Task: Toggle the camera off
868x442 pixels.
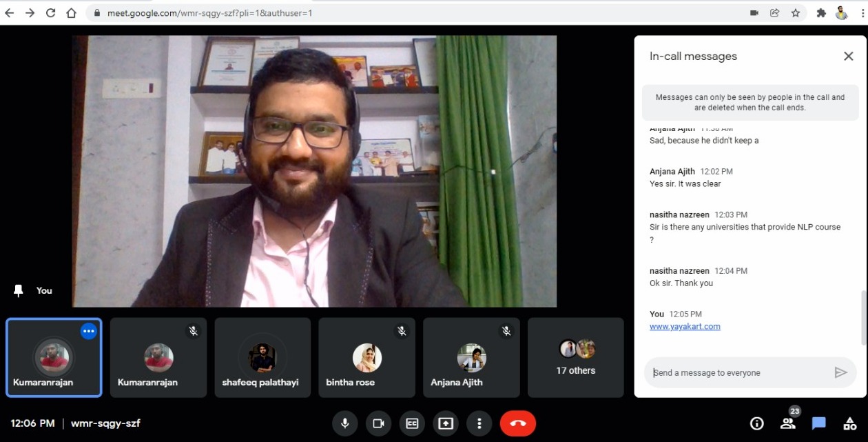Action: [x=378, y=423]
